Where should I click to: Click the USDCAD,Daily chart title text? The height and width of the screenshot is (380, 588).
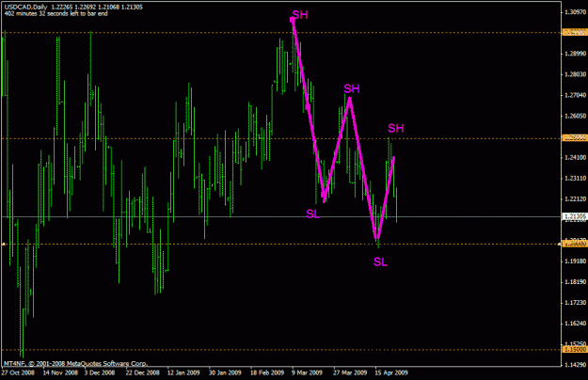[x=26, y=8]
